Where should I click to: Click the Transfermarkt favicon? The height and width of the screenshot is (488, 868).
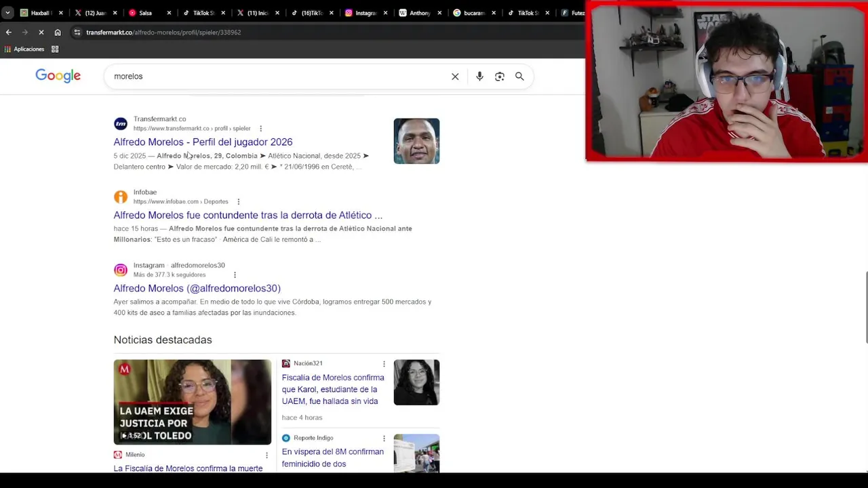pos(121,123)
